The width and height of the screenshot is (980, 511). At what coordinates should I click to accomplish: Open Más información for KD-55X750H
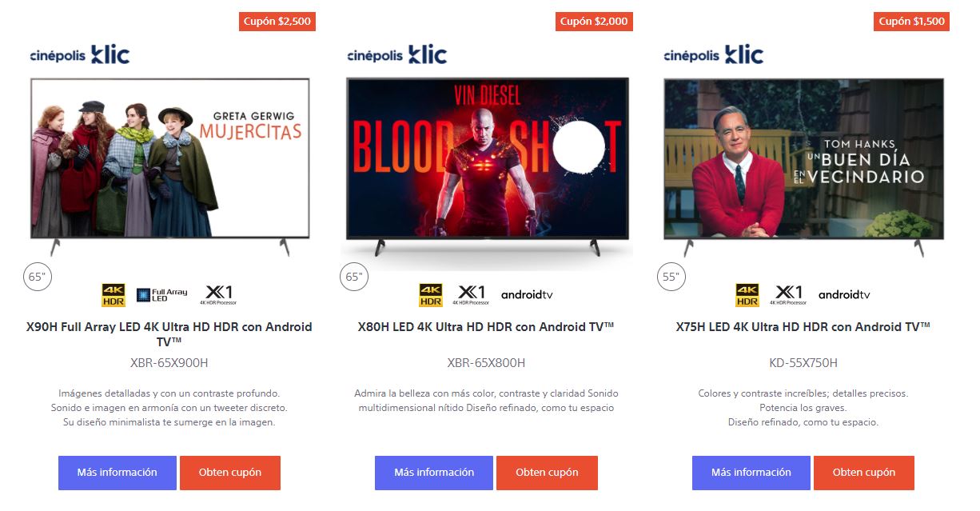point(751,473)
